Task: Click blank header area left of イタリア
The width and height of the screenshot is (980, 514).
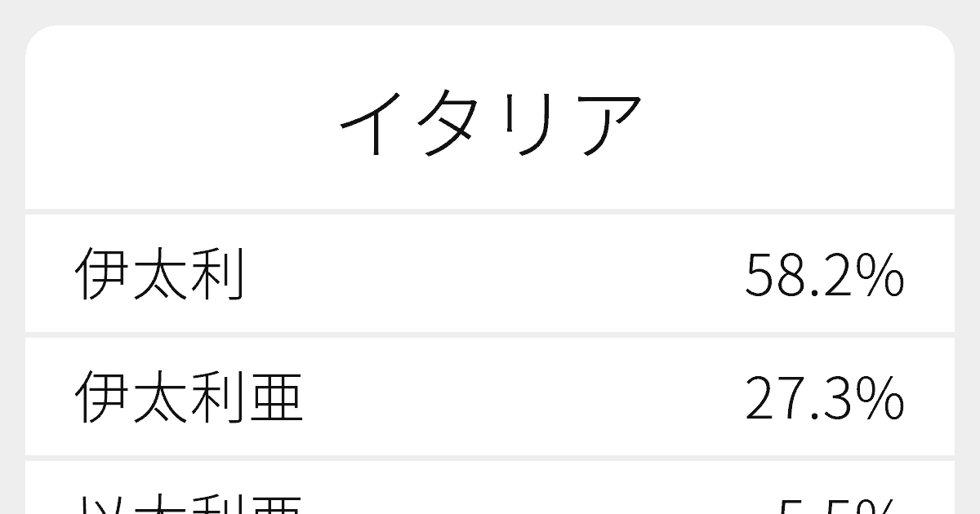Action: point(180,122)
